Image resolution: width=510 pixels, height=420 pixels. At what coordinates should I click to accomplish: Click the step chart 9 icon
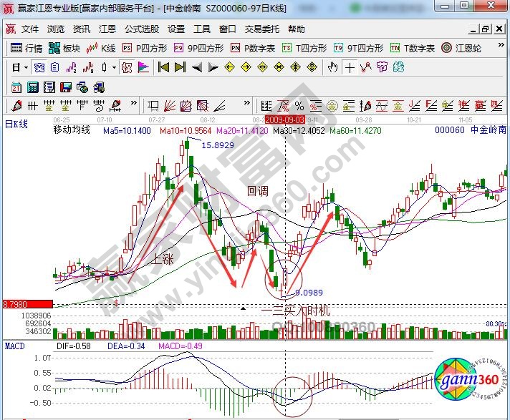pyautogui.click(x=88, y=67)
